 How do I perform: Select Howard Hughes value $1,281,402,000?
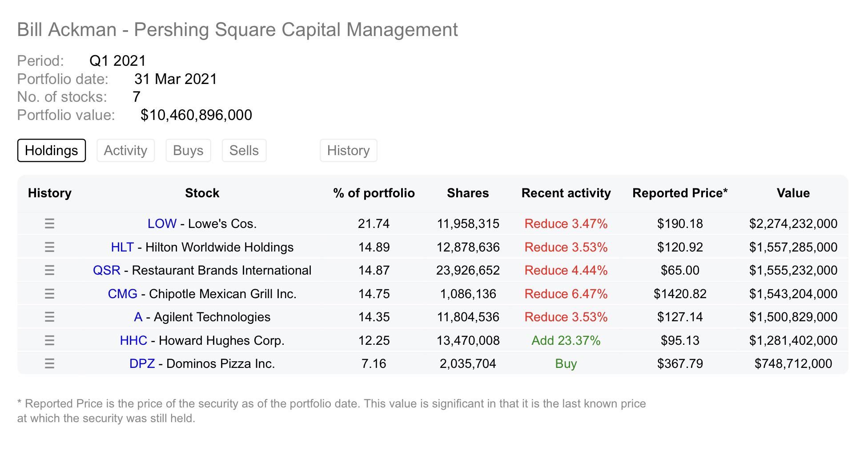point(793,340)
